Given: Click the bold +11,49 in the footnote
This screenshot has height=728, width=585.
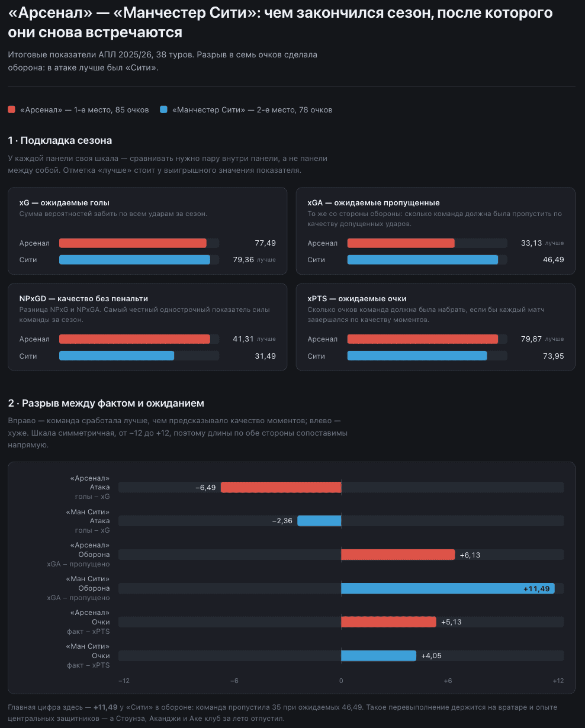Looking at the screenshot, I should click(x=105, y=707).
